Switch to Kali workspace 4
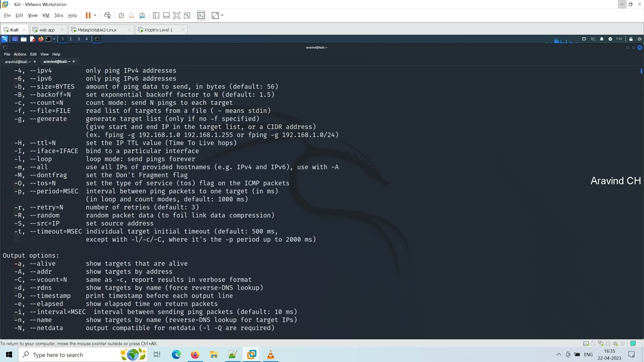 87,39
